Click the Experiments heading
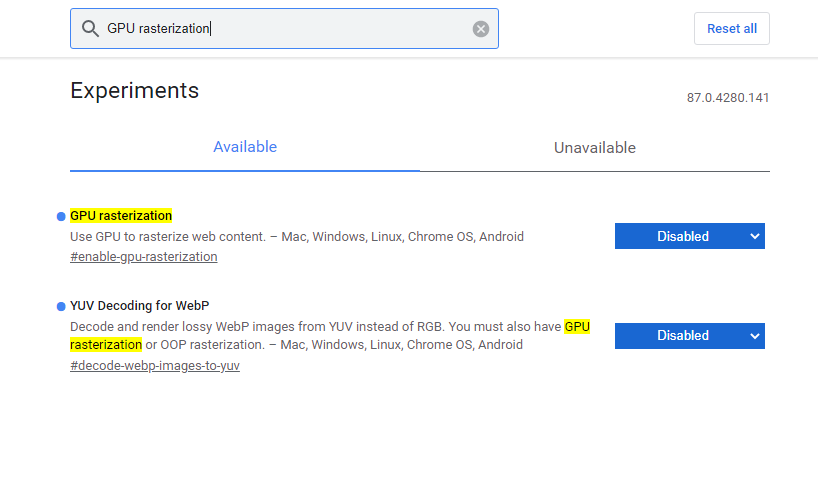This screenshot has height=499, width=818. point(135,91)
